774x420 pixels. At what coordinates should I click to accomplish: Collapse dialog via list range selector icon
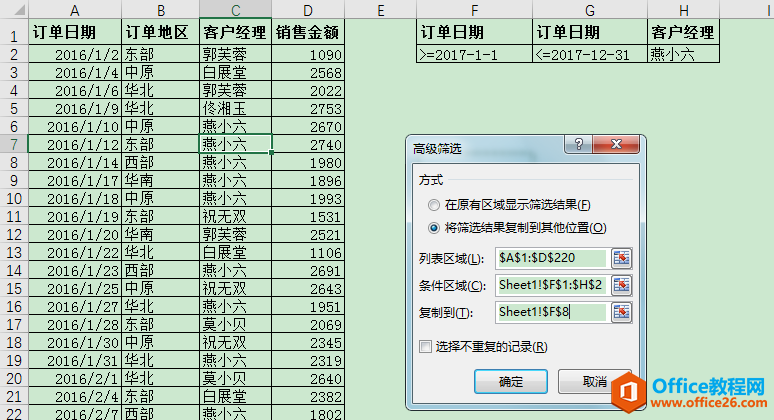[621, 258]
